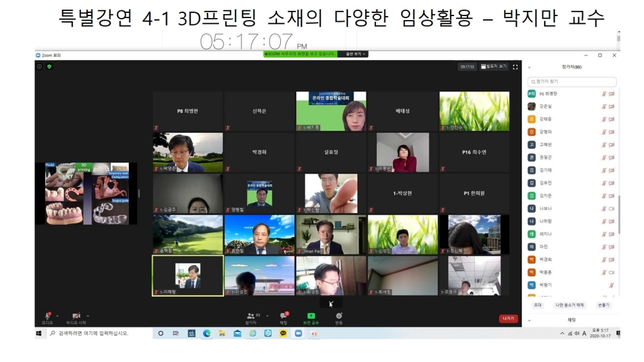The height and width of the screenshot is (362, 644).
Task: Click the red leave meeting button
Action: [508, 318]
